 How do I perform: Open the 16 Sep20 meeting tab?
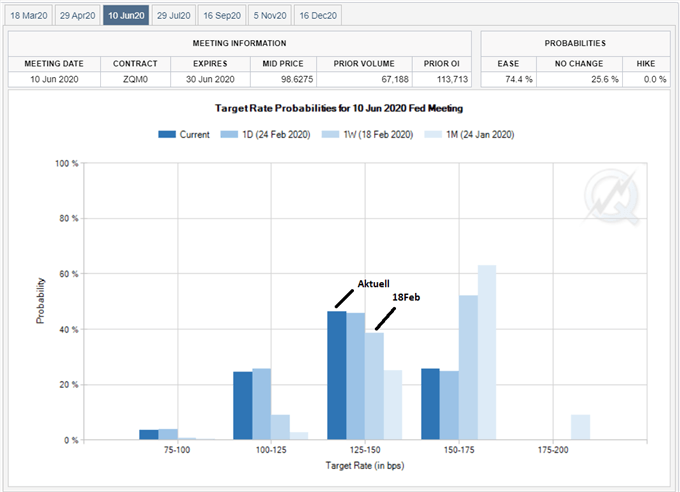coord(222,15)
